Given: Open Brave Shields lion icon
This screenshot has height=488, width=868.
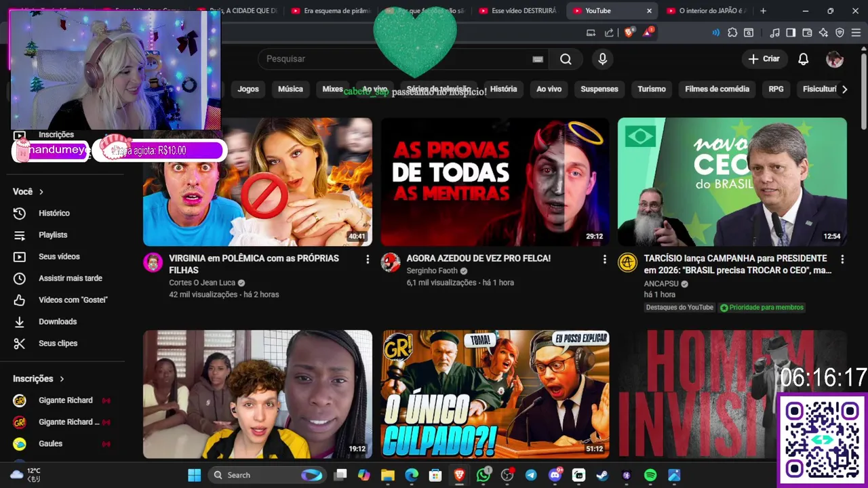Looking at the screenshot, I should tap(629, 33).
